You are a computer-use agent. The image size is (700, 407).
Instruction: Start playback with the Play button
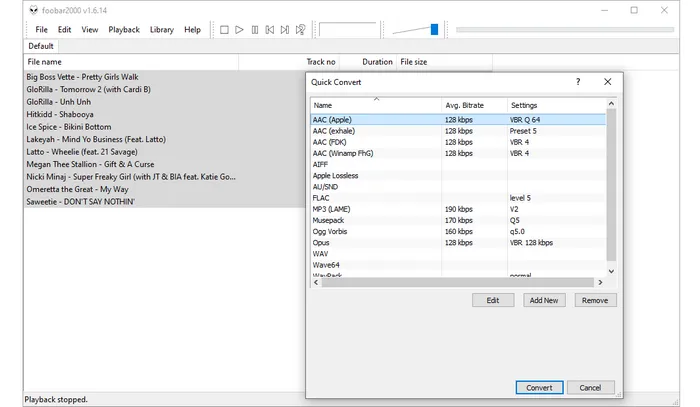(239, 30)
